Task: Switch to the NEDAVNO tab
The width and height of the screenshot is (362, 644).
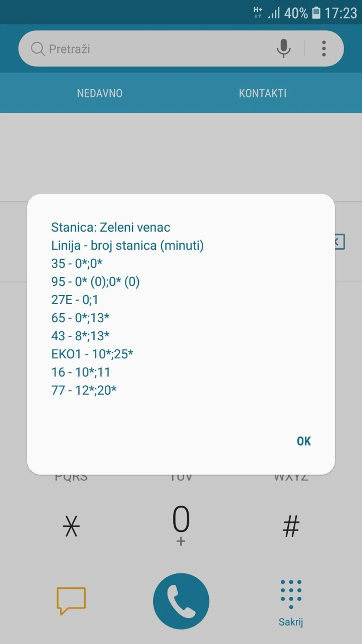Action: (x=100, y=93)
